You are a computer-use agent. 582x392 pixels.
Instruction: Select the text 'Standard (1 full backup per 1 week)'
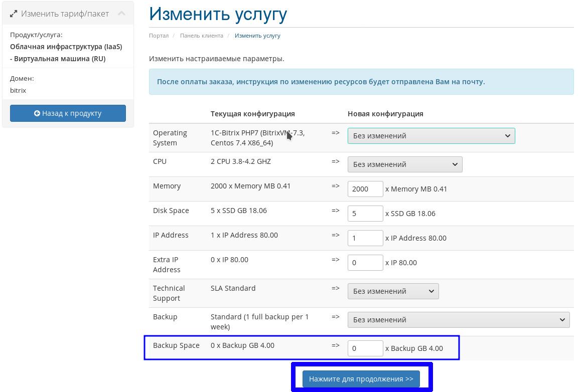pos(260,321)
